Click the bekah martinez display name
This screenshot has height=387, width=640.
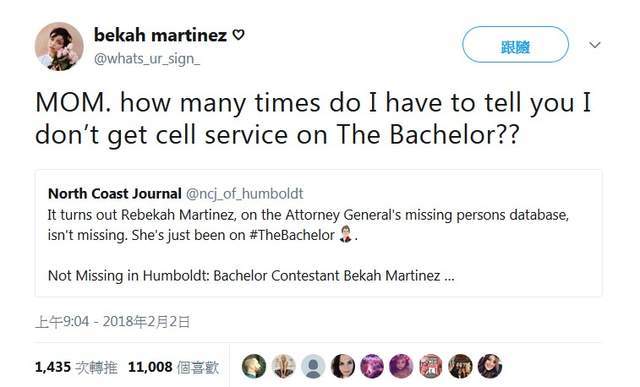160,35
